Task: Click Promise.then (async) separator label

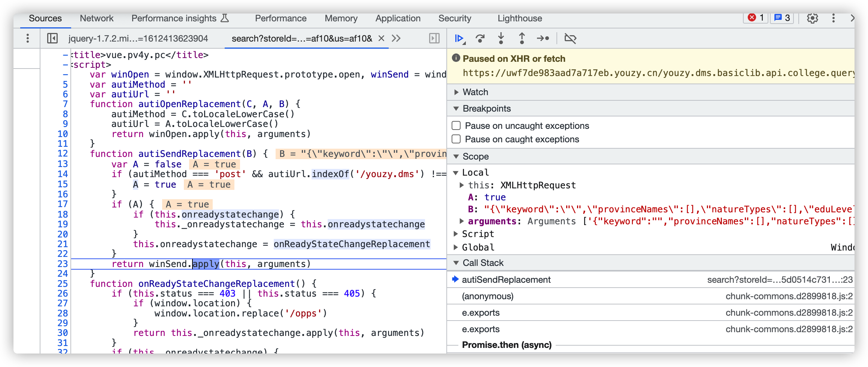Action: [x=507, y=345]
